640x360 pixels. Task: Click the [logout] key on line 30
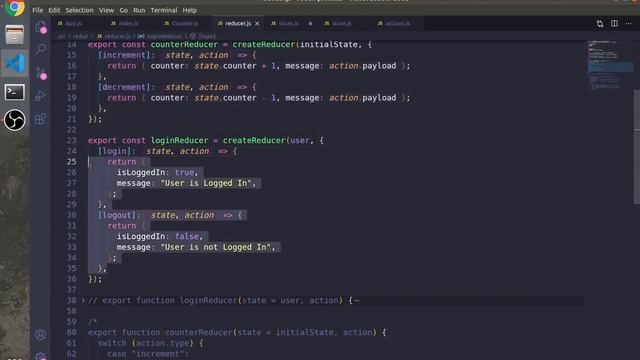tap(117, 215)
